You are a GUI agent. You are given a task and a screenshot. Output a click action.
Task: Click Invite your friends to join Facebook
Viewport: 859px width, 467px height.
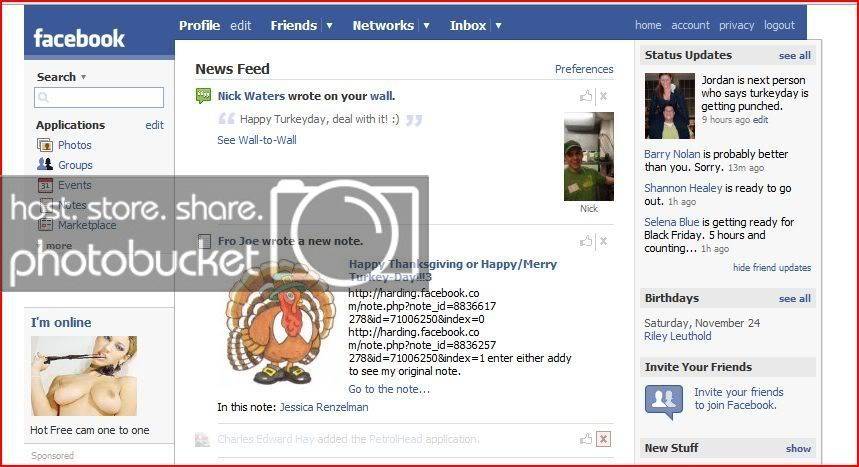point(738,398)
